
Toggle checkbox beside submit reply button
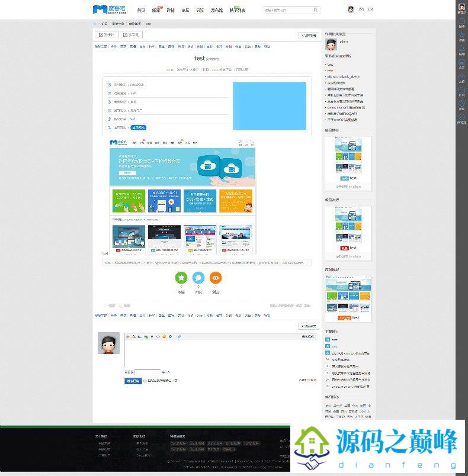145,381
